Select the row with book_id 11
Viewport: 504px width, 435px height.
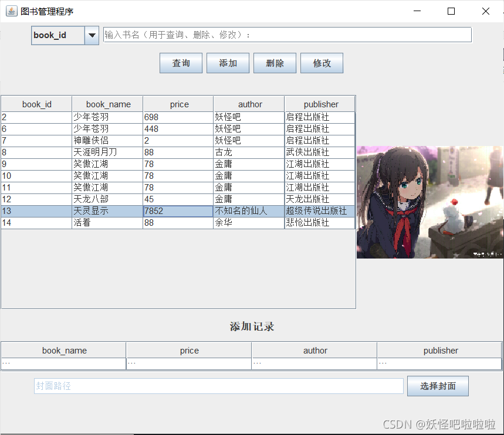click(178, 188)
